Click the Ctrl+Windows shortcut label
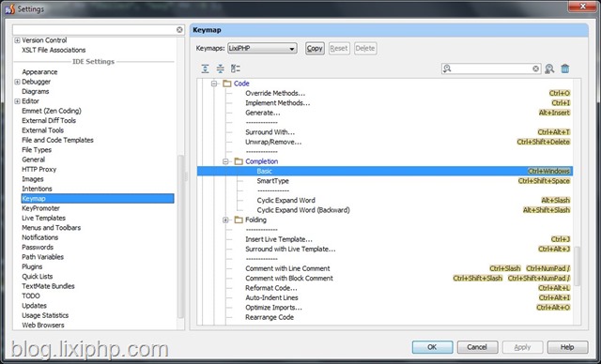Viewport: 601px width, 364px height. coord(548,171)
